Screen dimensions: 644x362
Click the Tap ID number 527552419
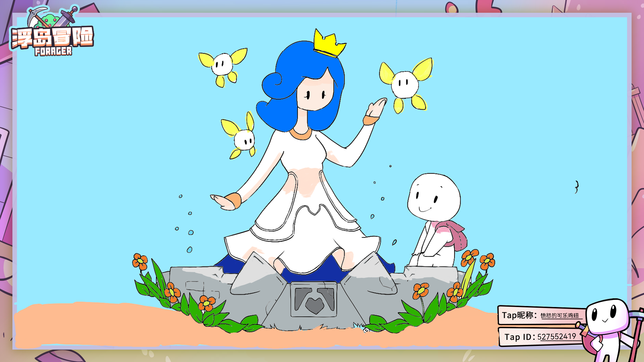[x=556, y=337]
